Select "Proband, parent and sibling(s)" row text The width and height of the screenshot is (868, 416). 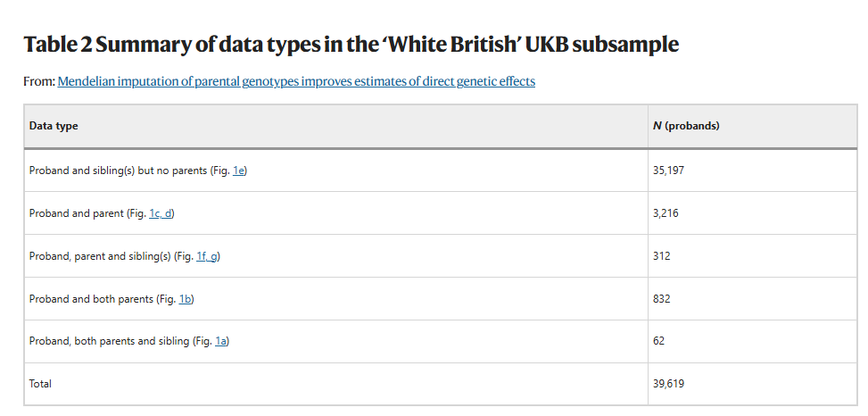click(x=99, y=256)
